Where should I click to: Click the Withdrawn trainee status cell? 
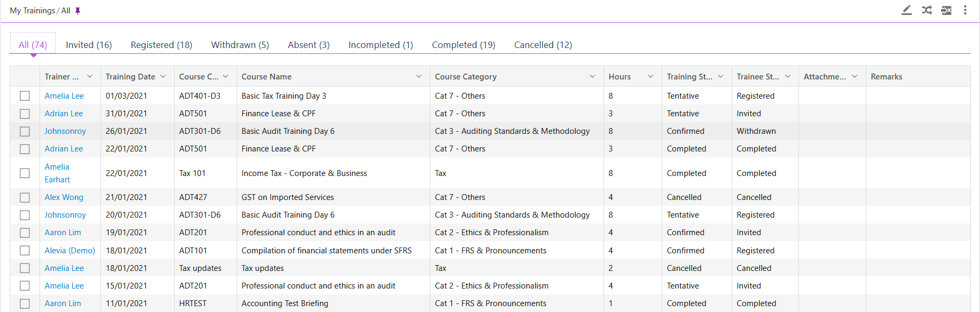coord(756,131)
